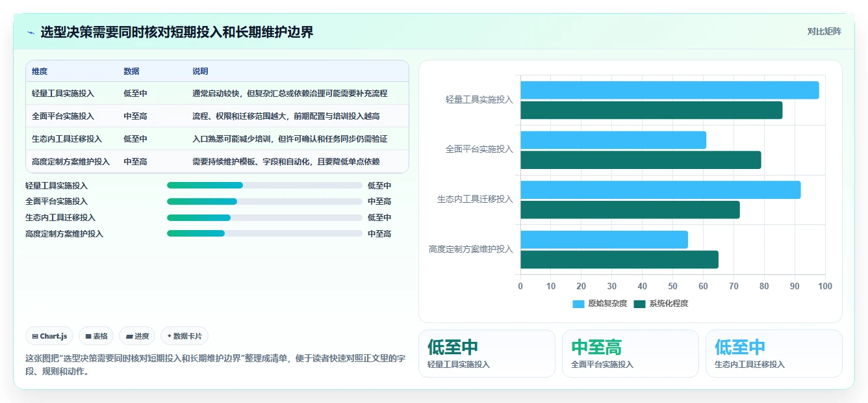Image resolution: width=868 pixels, height=403 pixels.
Task: Click the x-axis tick label 100
Action: coord(824,286)
